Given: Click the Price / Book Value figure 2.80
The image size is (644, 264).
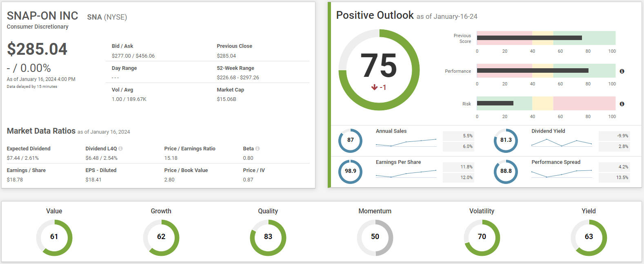Looking at the screenshot, I should click(x=169, y=179).
